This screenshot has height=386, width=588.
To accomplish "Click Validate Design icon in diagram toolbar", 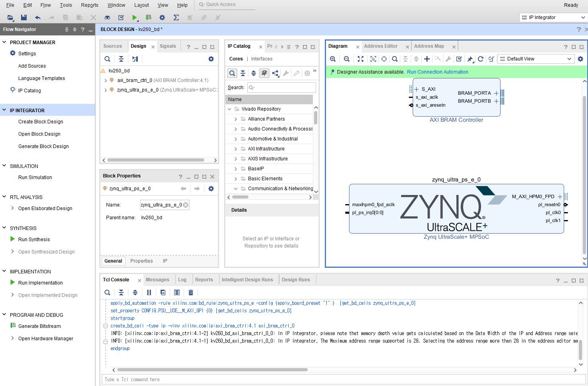I will click(x=459, y=59).
